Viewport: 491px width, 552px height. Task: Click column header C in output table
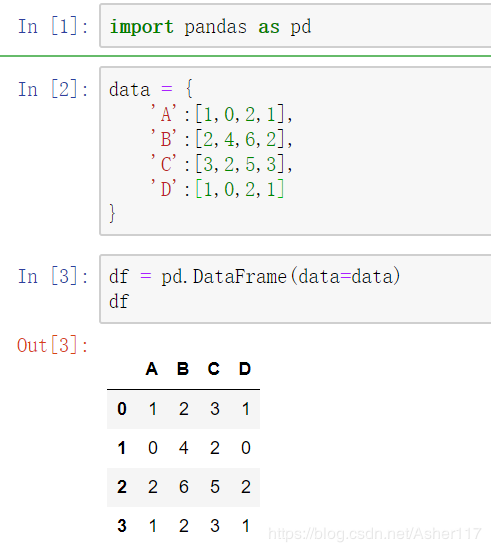pyautogui.click(x=214, y=369)
